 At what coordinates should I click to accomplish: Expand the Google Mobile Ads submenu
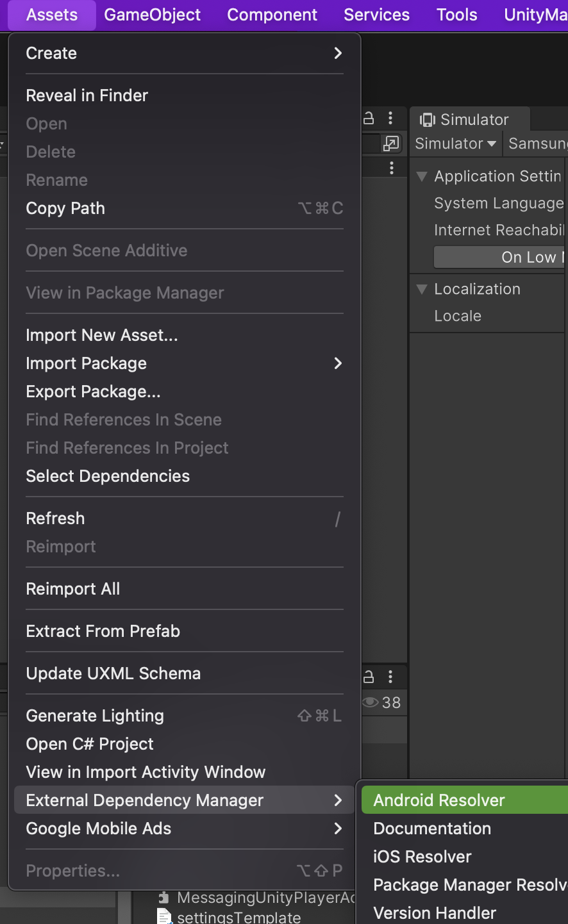[x=338, y=829]
